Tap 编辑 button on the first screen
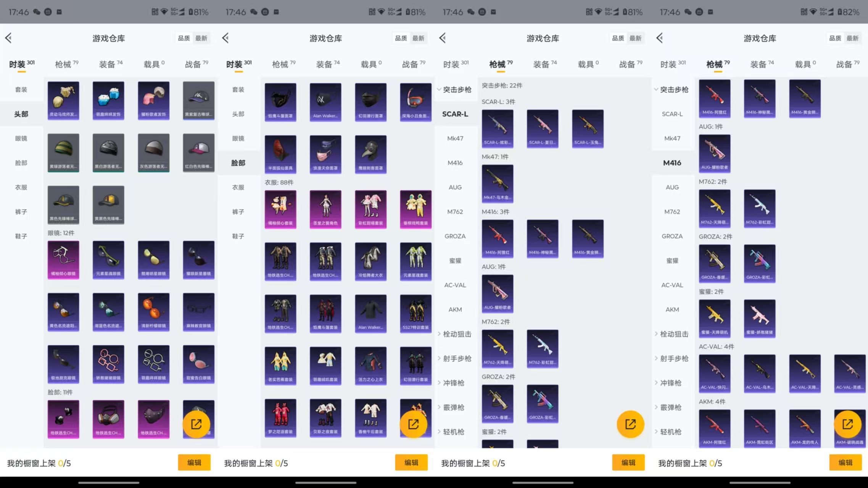The height and width of the screenshot is (488, 868). click(x=194, y=462)
